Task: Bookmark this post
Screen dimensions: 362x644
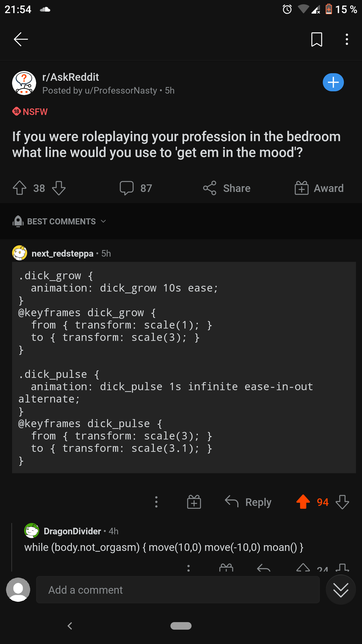Action: tap(316, 39)
